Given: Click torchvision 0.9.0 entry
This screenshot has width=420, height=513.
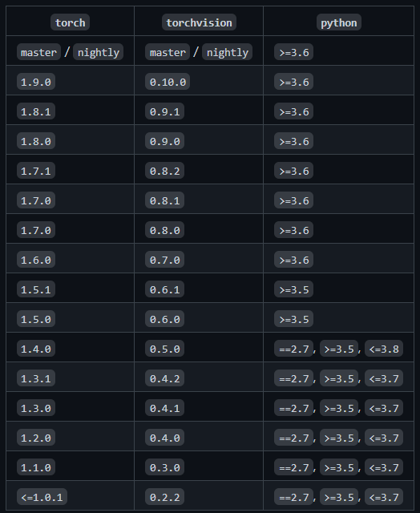Looking at the screenshot, I should [164, 141].
